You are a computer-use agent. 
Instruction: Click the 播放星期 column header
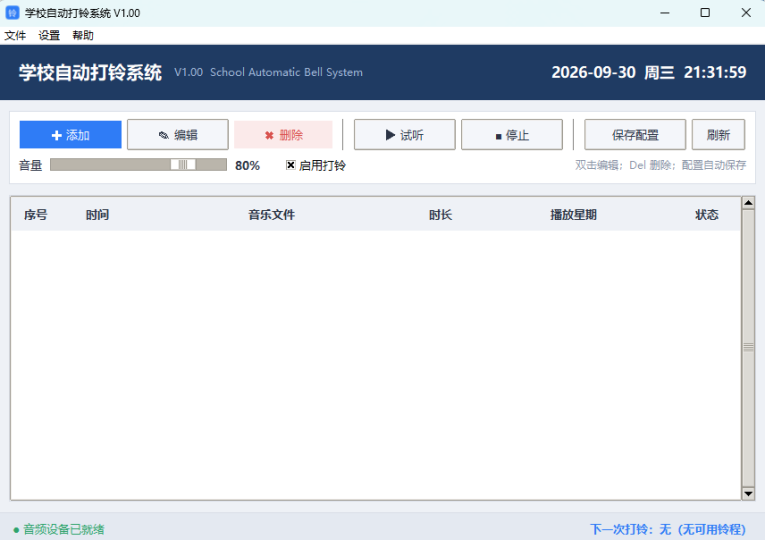574,215
